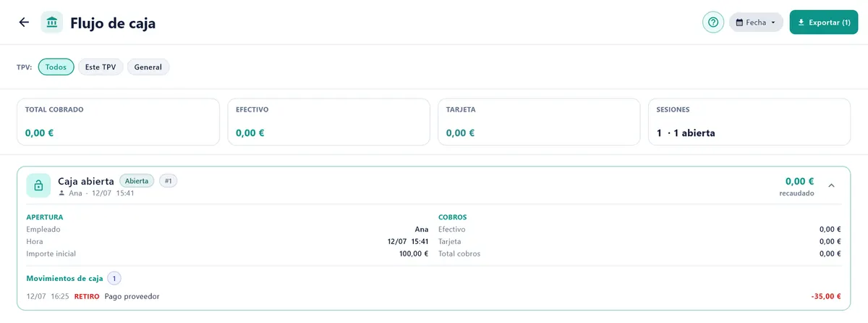Select the Todos TPV filter

click(x=56, y=67)
